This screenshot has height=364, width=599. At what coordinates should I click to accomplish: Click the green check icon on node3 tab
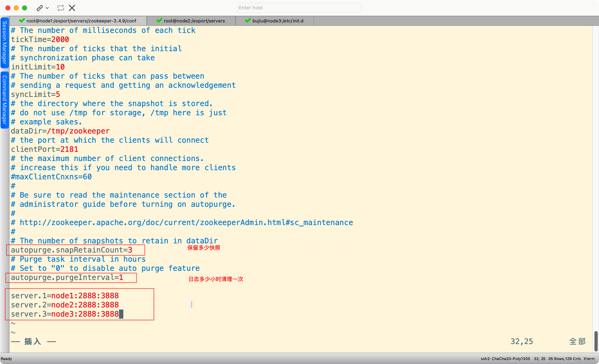248,21
